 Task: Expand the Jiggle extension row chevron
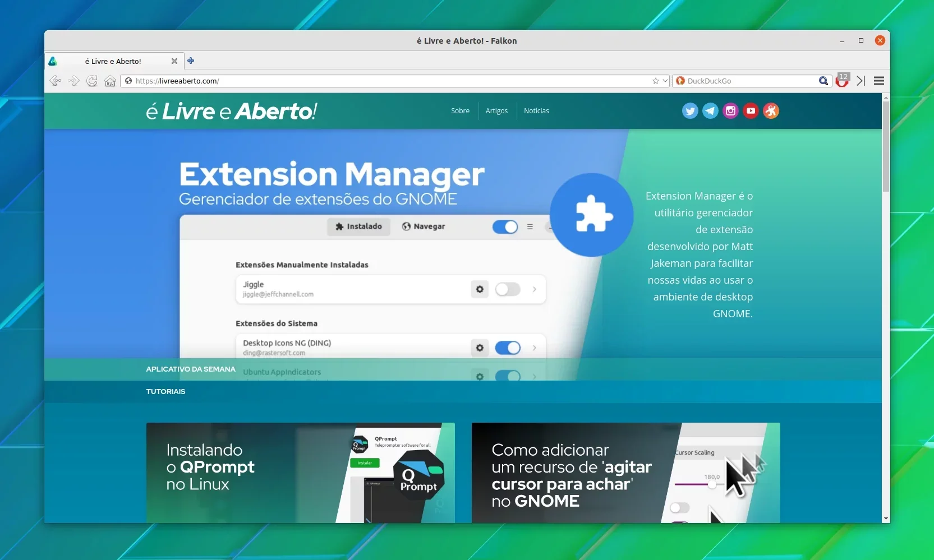coord(535,289)
